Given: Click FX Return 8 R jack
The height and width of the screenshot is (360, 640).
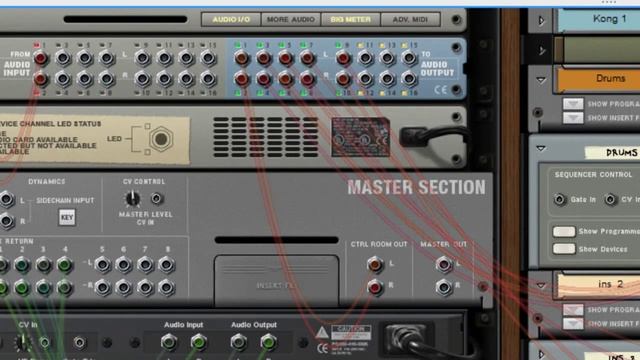Looking at the screenshot, I should click(x=166, y=287).
